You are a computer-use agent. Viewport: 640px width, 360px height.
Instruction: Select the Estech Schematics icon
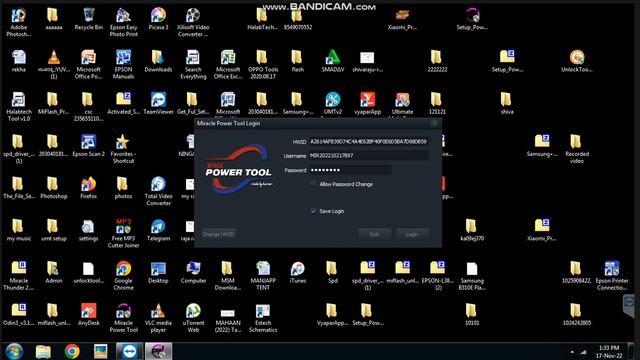tap(263, 318)
